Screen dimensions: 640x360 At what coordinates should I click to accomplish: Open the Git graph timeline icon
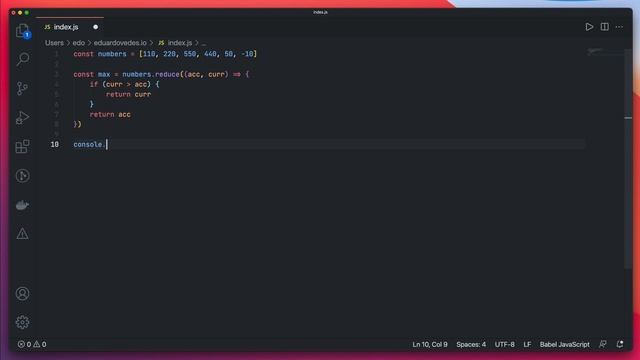click(22, 176)
